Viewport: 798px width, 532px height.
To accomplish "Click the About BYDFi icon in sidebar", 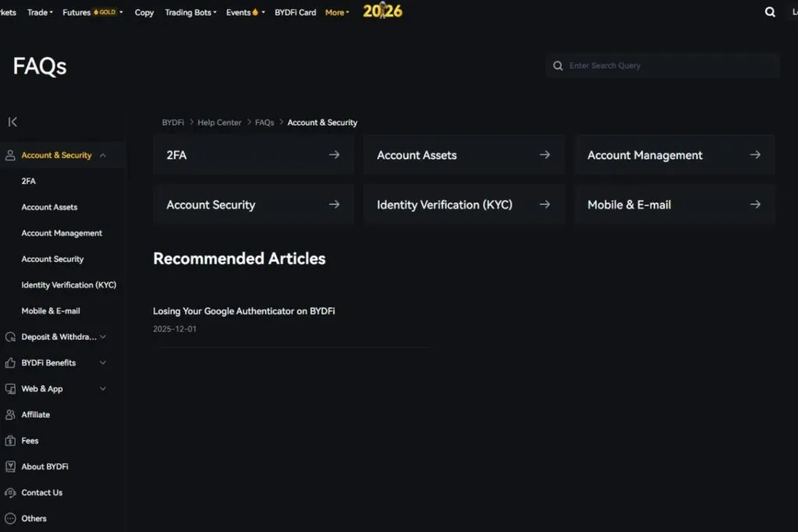I will click(10, 467).
